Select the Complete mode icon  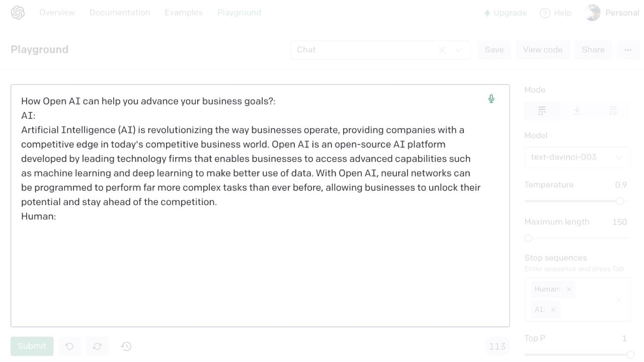click(542, 111)
